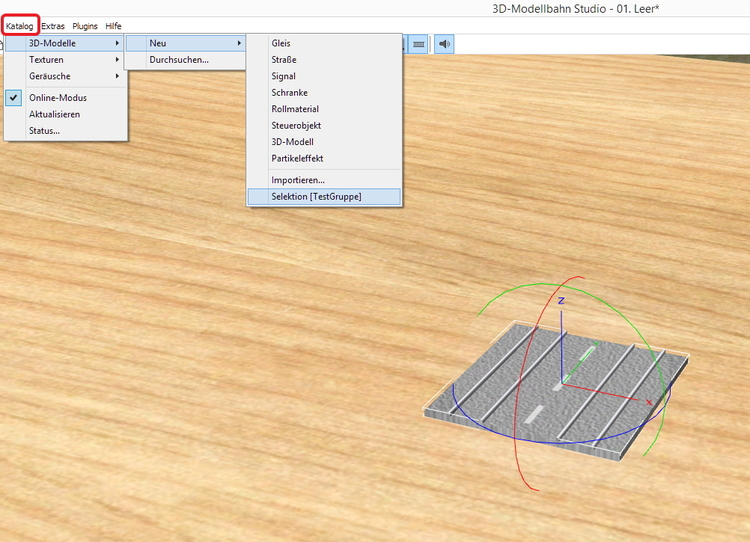Open Durchsuchen... under 3D-Modelle
The width and height of the screenshot is (750, 542).
pos(179,60)
